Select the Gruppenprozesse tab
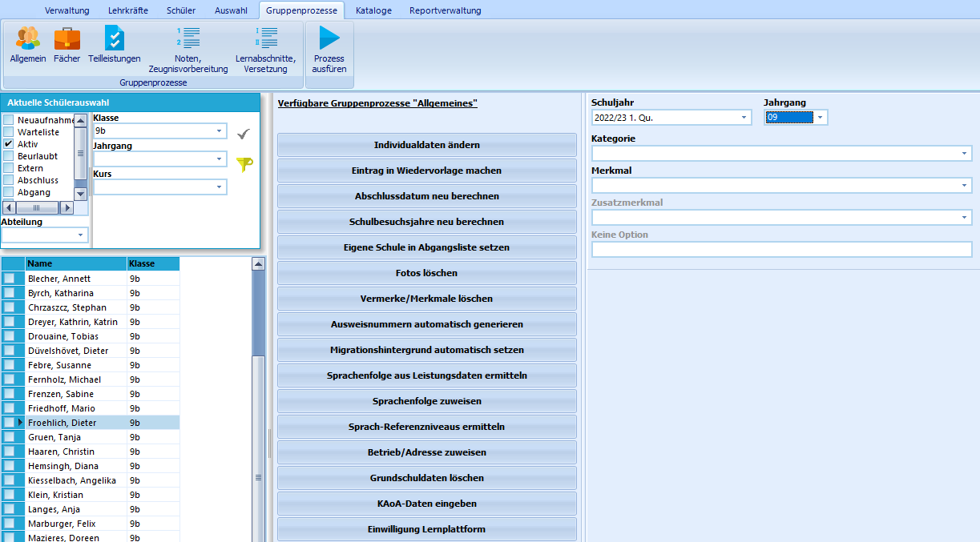The height and width of the screenshot is (542, 980). point(301,10)
